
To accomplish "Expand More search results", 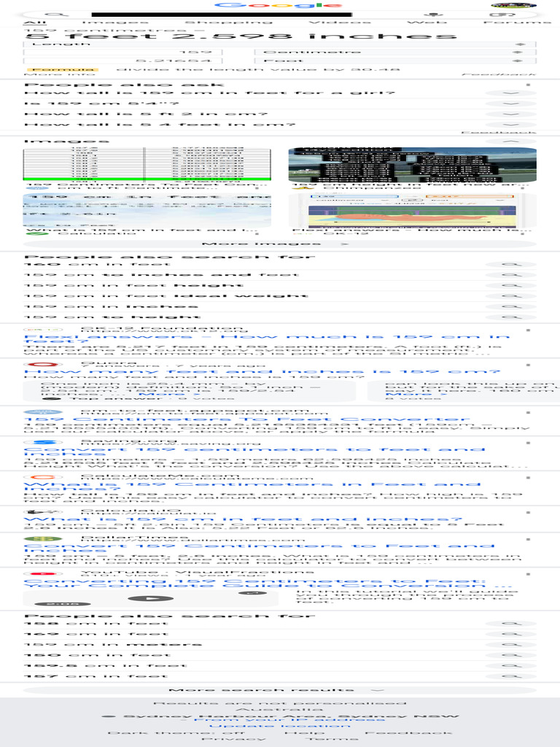I will click(x=279, y=690).
